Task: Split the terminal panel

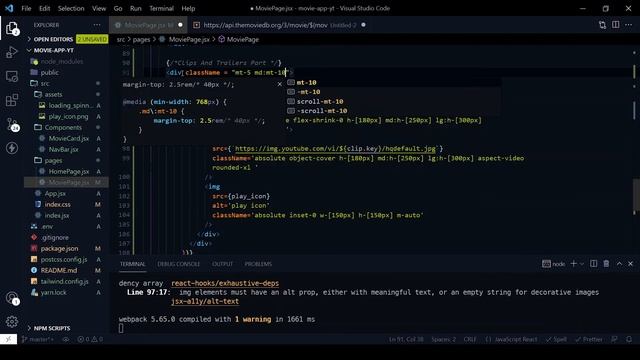Action: point(593,264)
